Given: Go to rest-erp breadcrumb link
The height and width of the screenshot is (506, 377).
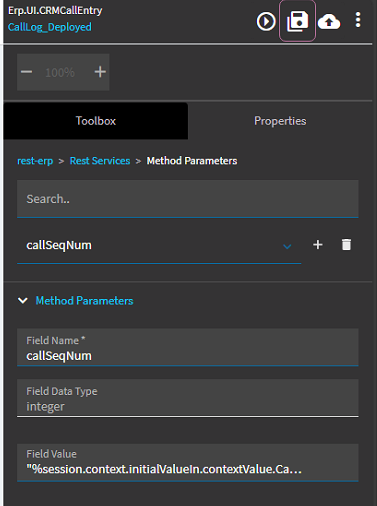Looking at the screenshot, I should click(x=35, y=161).
